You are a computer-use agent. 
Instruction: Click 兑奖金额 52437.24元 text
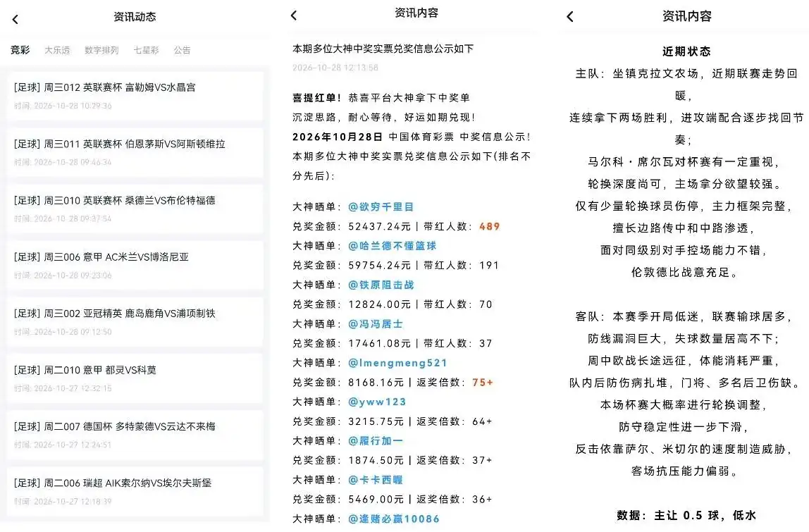click(x=352, y=226)
